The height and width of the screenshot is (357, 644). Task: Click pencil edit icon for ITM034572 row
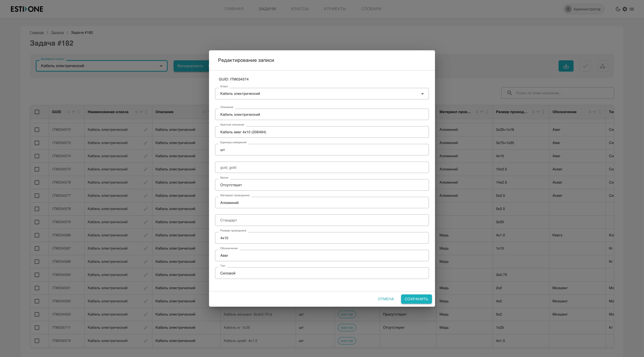[146, 130]
